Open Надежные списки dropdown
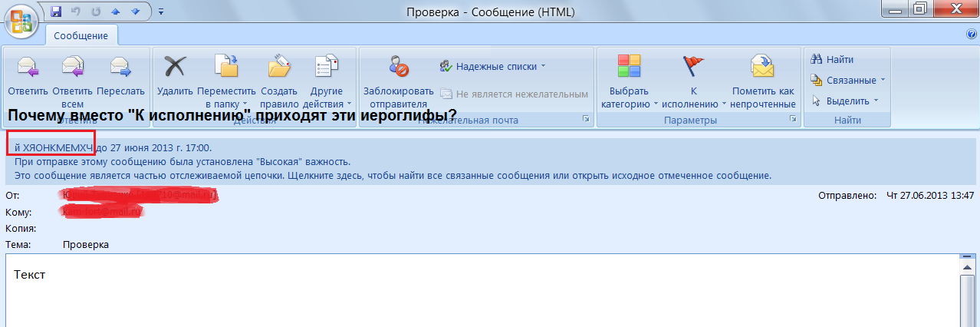The height and width of the screenshot is (327, 980). click(x=492, y=67)
